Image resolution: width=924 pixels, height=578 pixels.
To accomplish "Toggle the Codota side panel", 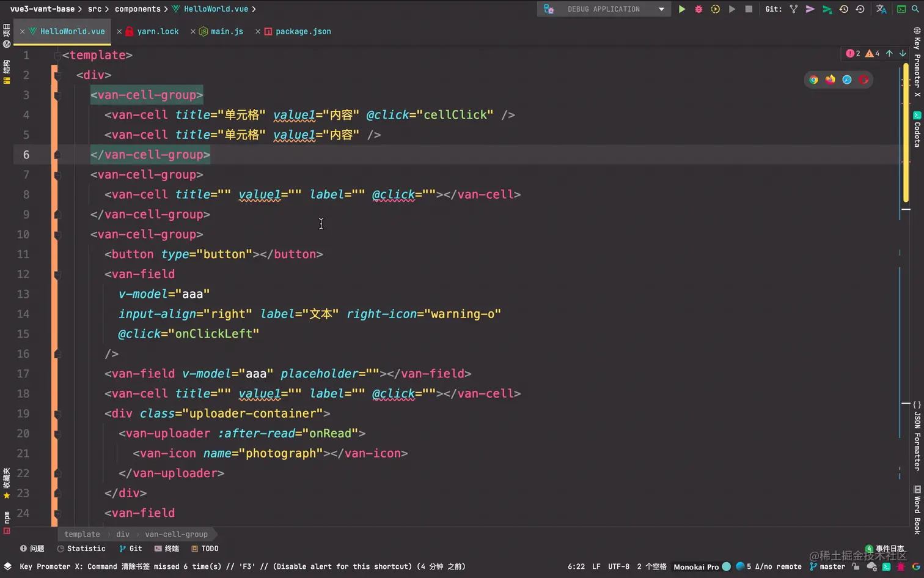I will coord(917,129).
